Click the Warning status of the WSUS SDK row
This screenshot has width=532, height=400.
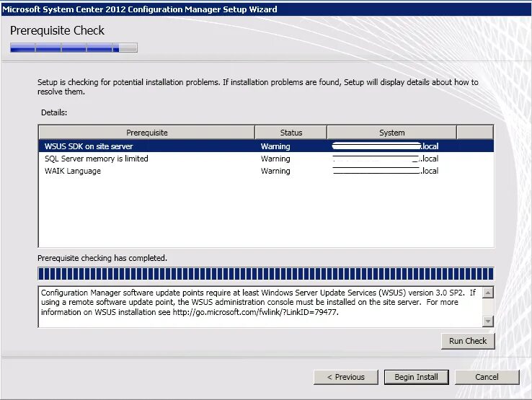(275, 146)
